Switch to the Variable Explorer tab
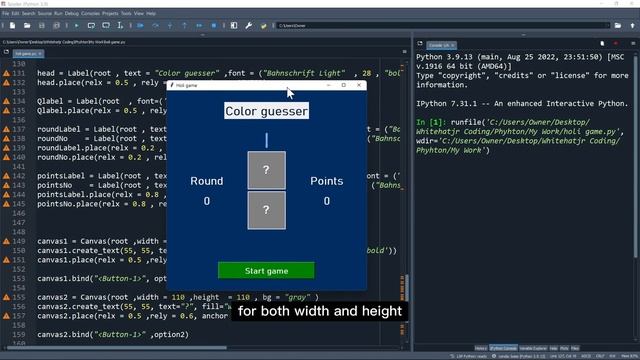The height and width of the screenshot is (360, 640). [533, 348]
